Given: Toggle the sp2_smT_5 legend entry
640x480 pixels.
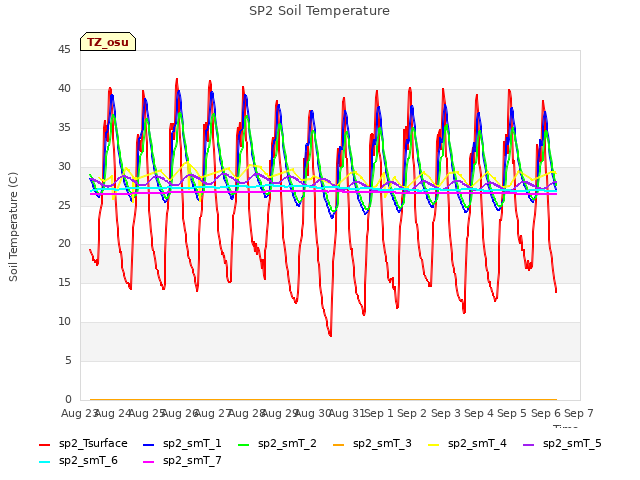Looking at the screenshot, I should tap(562, 444).
